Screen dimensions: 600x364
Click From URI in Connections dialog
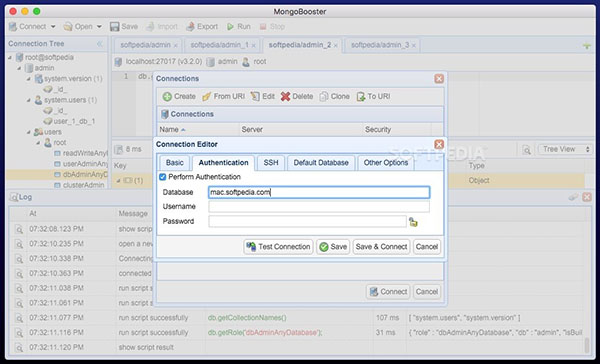(223, 96)
